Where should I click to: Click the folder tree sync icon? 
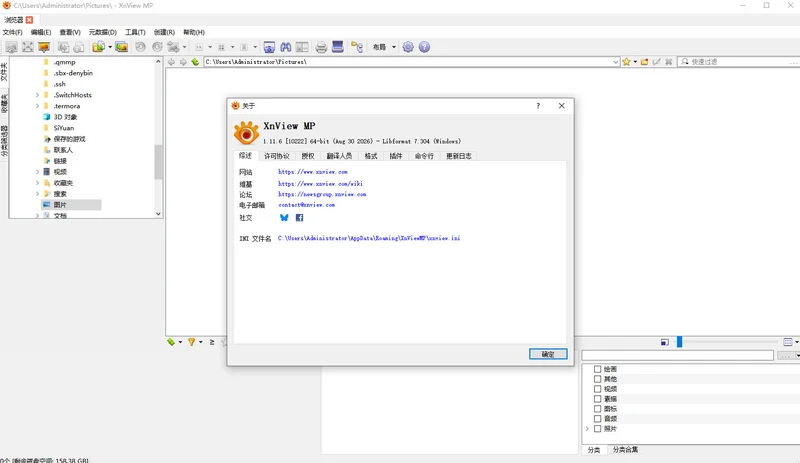point(357,47)
